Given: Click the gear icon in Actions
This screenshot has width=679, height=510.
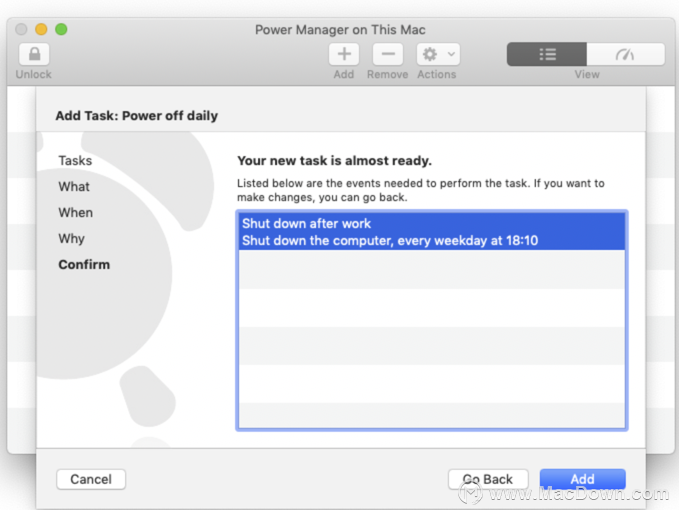Looking at the screenshot, I should pyautogui.click(x=430, y=55).
